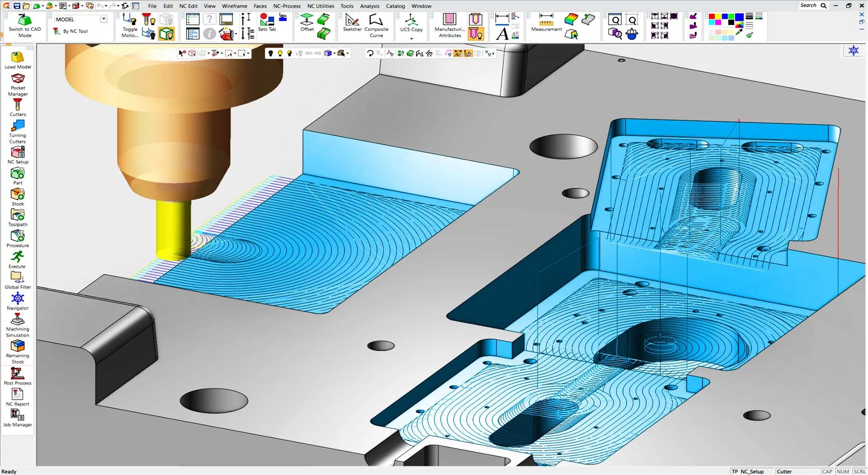Click the Composite Curve tool
This screenshot has width=868, height=475.
click(x=376, y=25)
